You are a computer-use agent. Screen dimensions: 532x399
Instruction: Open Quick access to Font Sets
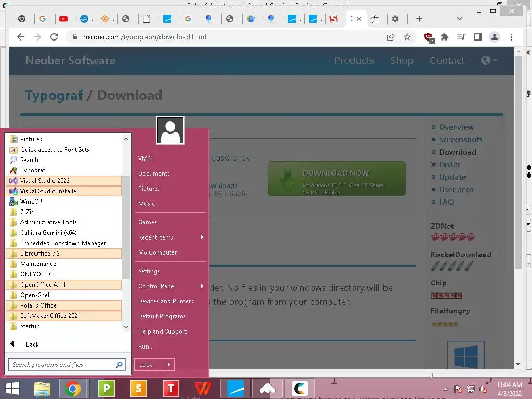(64, 150)
